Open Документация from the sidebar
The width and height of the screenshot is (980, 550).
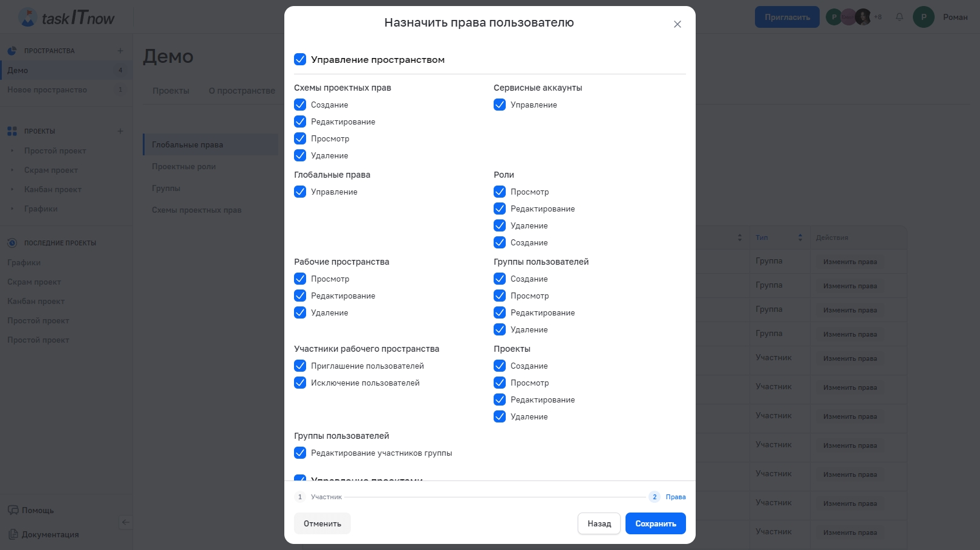coord(50,534)
